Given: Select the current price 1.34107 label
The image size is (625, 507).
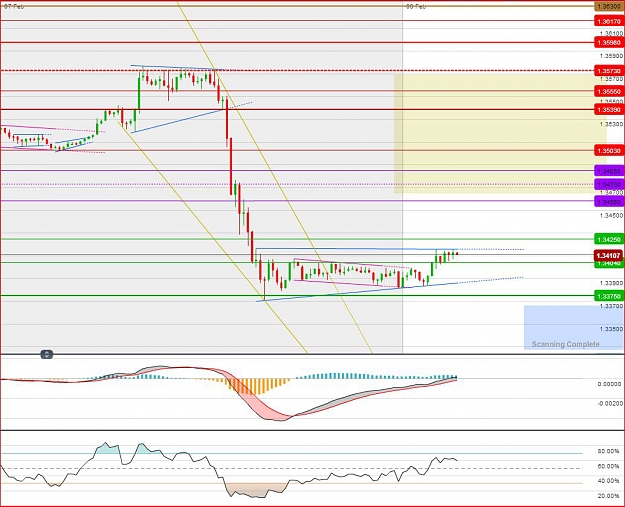Looking at the screenshot, I should [x=609, y=255].
